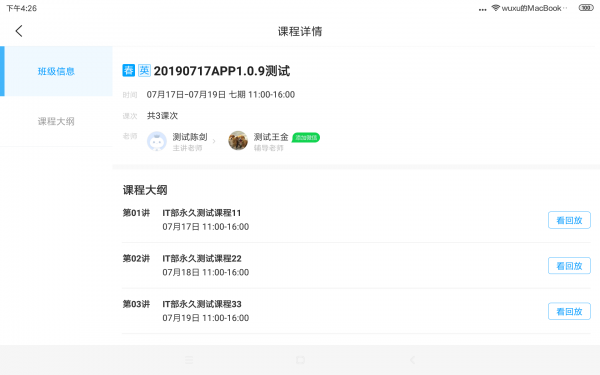Tap the green add WeChat button
Image resolution: width=600 pixels, height=375 pixels.
coord(306,137)
